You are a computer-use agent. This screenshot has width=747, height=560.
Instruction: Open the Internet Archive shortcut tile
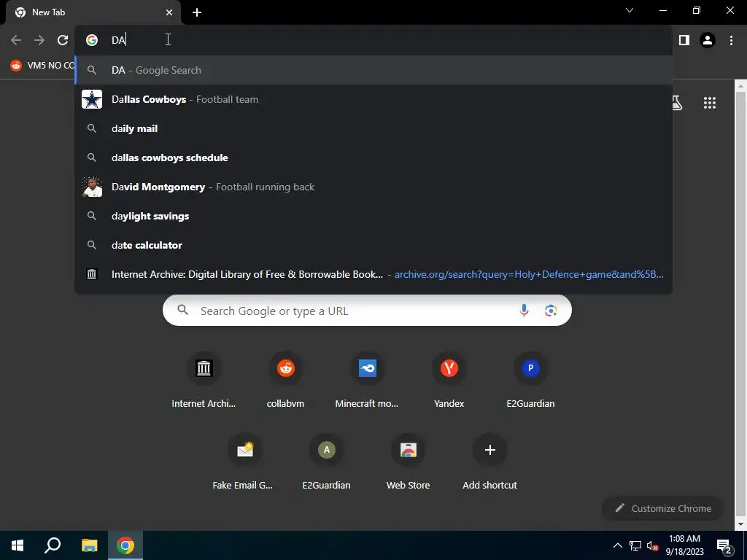coord(204,381)
